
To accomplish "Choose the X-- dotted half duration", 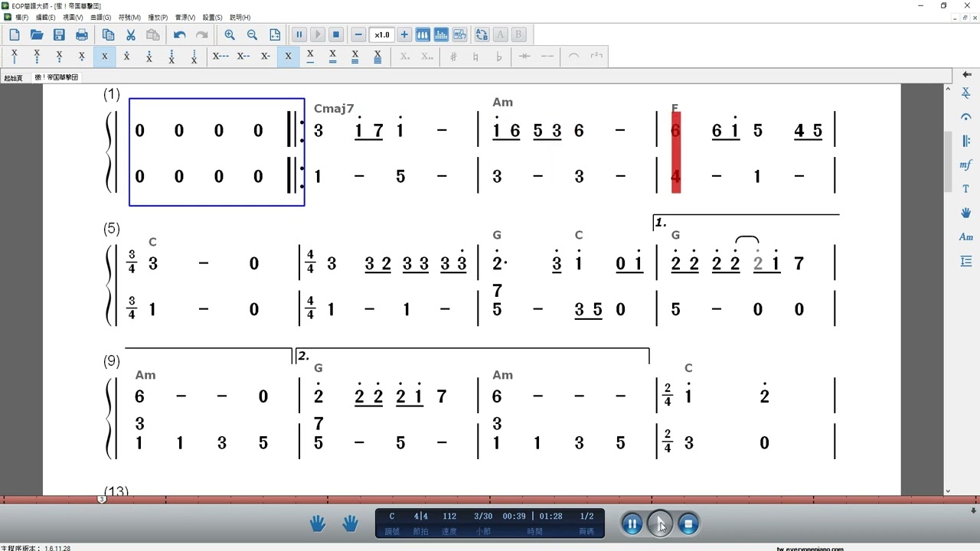I will 243,56.
